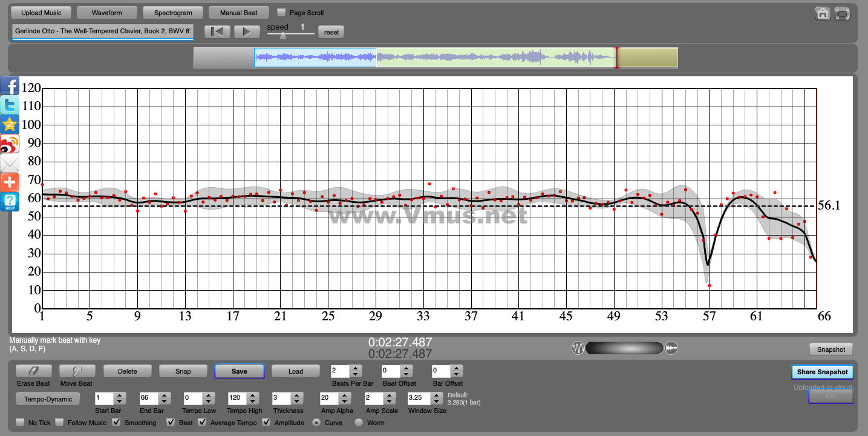Click the Share Snapshot button

(x=822, y=372)
